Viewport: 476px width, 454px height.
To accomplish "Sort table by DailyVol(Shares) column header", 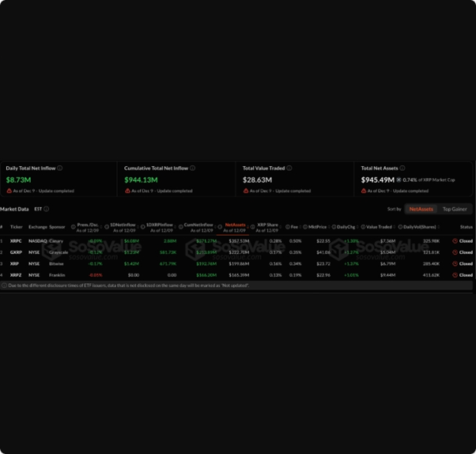I will tap(420, 227).
